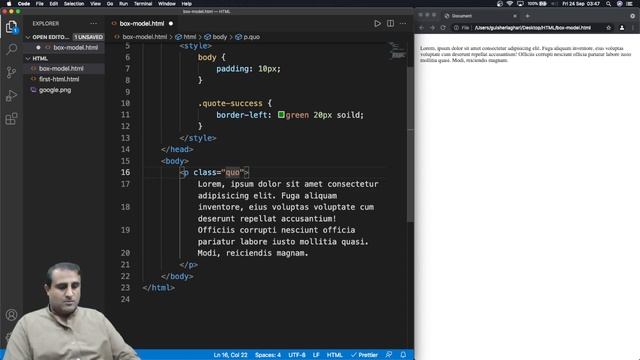640x360 pixels.
Task: Click the 1 UNSAVED badge
Action: pos(88,37)
